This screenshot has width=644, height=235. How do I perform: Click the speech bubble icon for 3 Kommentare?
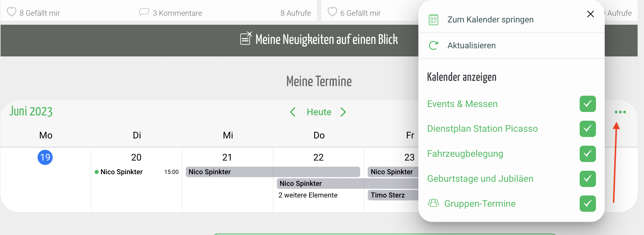144,12
